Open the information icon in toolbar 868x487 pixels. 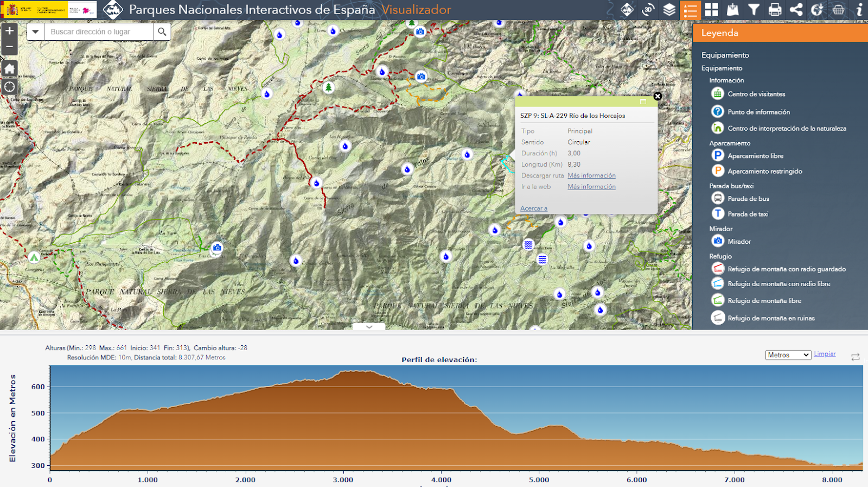pos(859,10)
